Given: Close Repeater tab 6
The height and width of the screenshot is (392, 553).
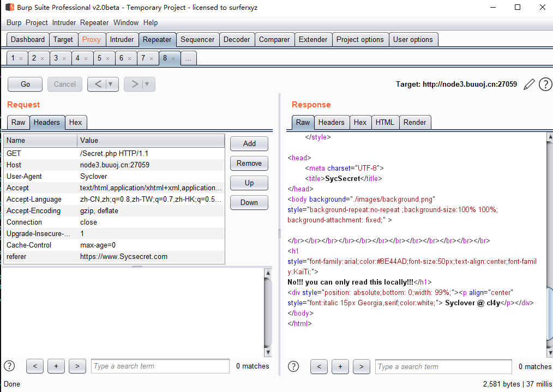Looking at the screenshot, I should click(129, 58).
